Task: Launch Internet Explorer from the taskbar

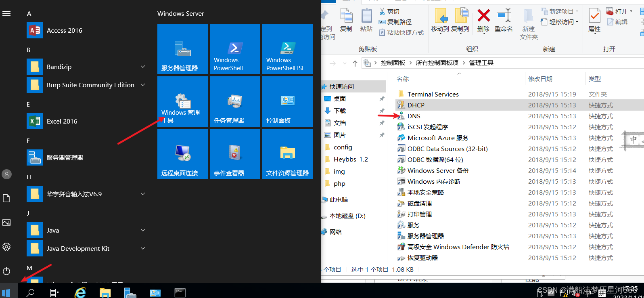Action: 81,292
